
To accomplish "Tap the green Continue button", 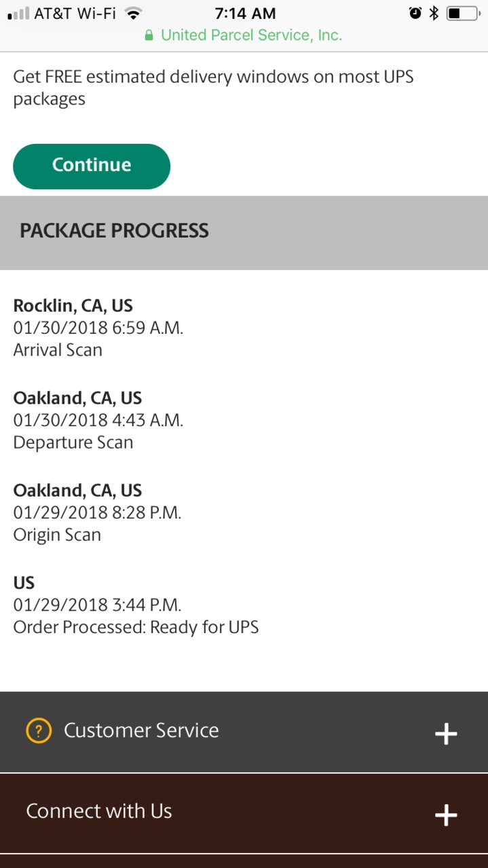I will 92,166.
